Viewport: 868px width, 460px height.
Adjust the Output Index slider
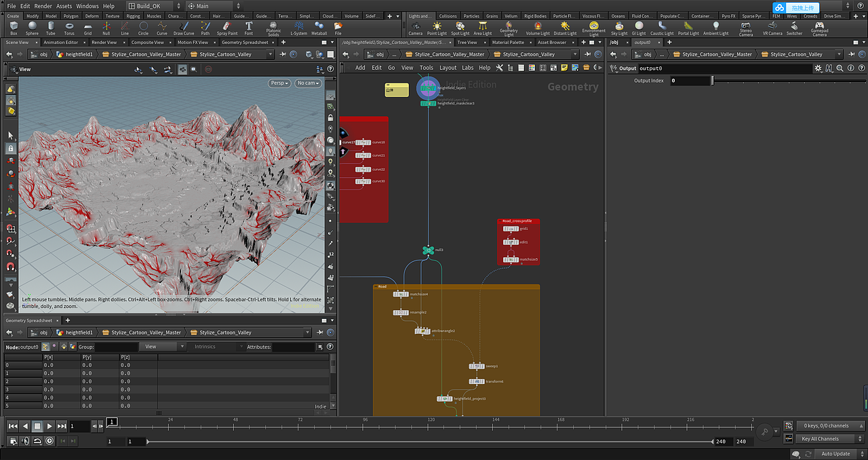tap(787, 80)
